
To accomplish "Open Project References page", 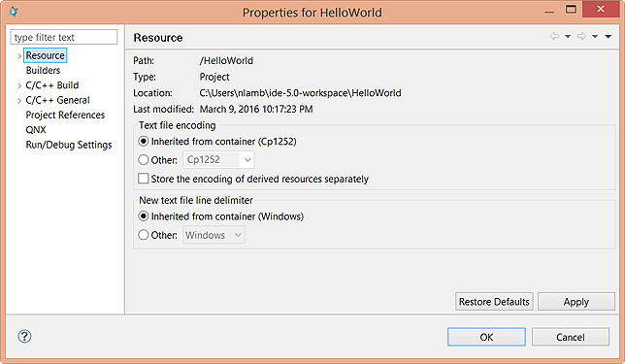I will click(65, 115).
